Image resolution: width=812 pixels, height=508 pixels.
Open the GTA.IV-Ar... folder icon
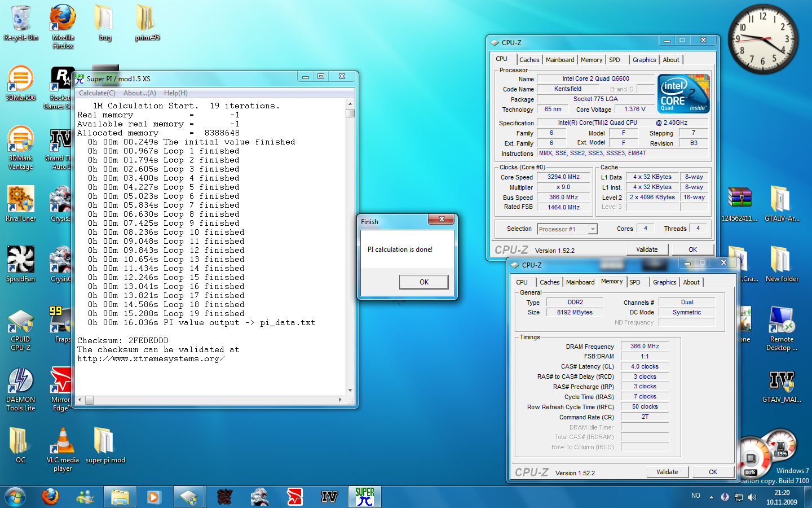(x=782, y=204)
